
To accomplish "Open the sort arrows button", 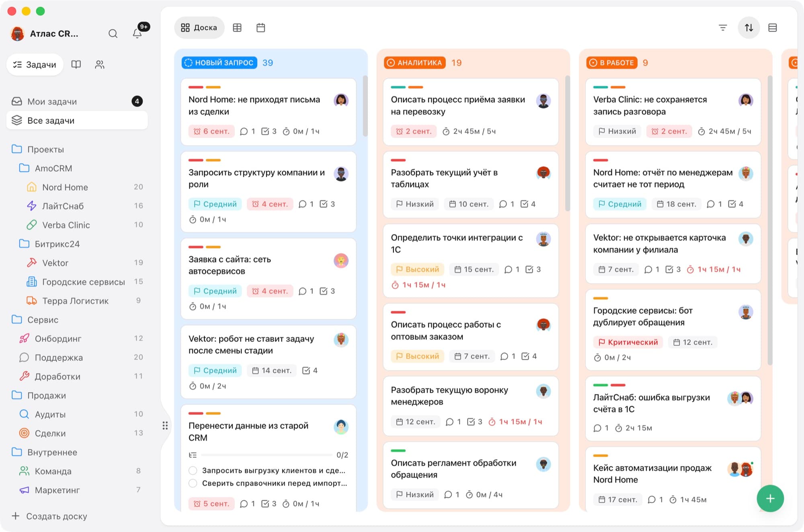I will coord(749,28).
